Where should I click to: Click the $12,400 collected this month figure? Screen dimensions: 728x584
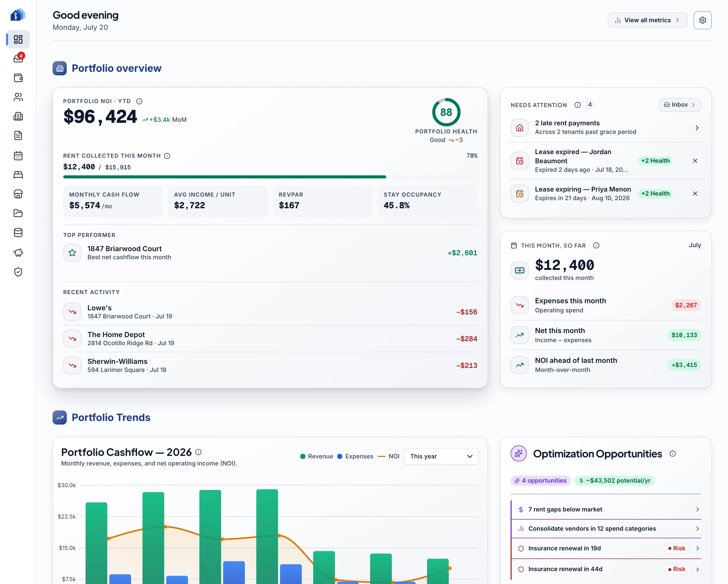(x=564, y=265)
